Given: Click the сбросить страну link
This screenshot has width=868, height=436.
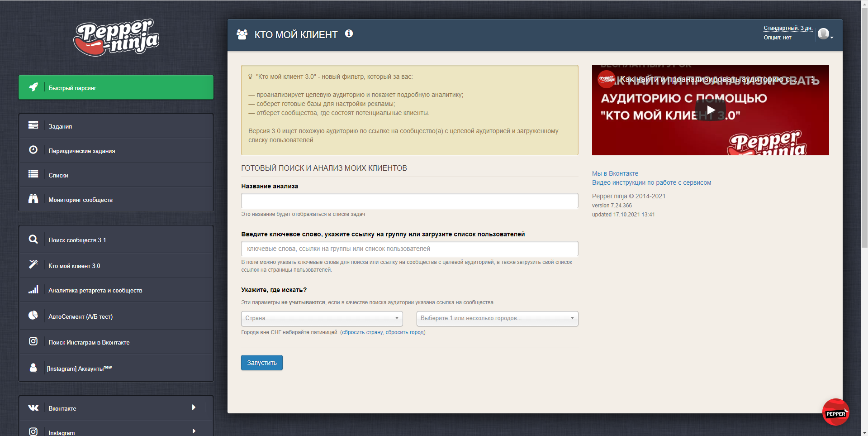Looking at the screenshot, I should click(362, 332).
